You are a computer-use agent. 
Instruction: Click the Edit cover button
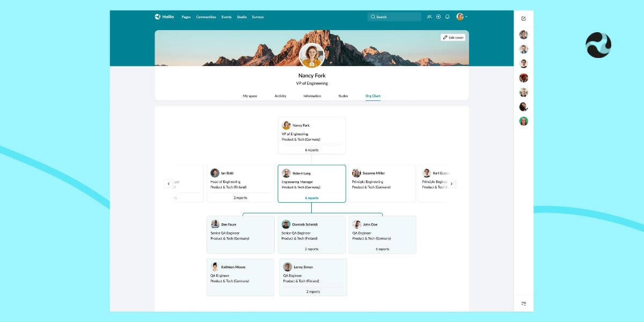pyautogui.click(x=453, y=38)
